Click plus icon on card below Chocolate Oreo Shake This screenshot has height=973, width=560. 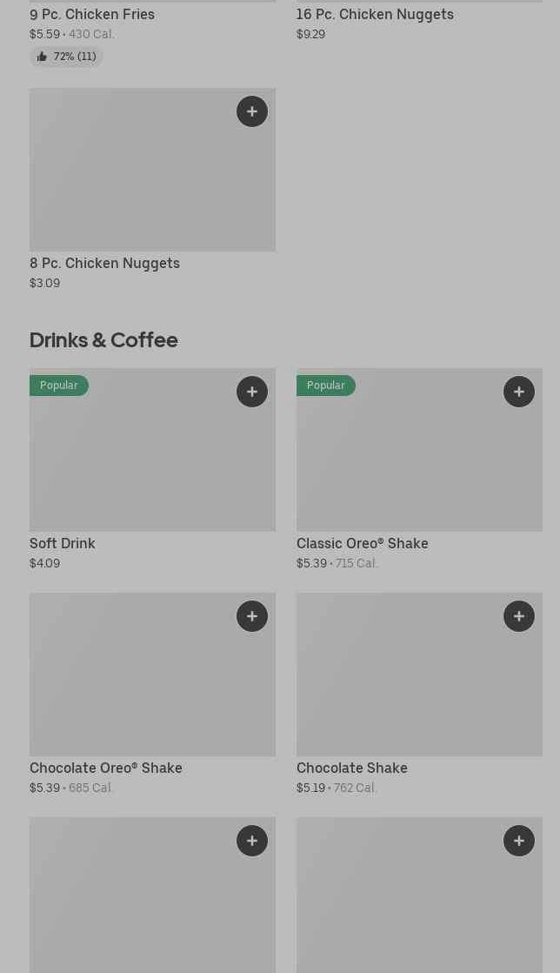[x=252, y=841]
